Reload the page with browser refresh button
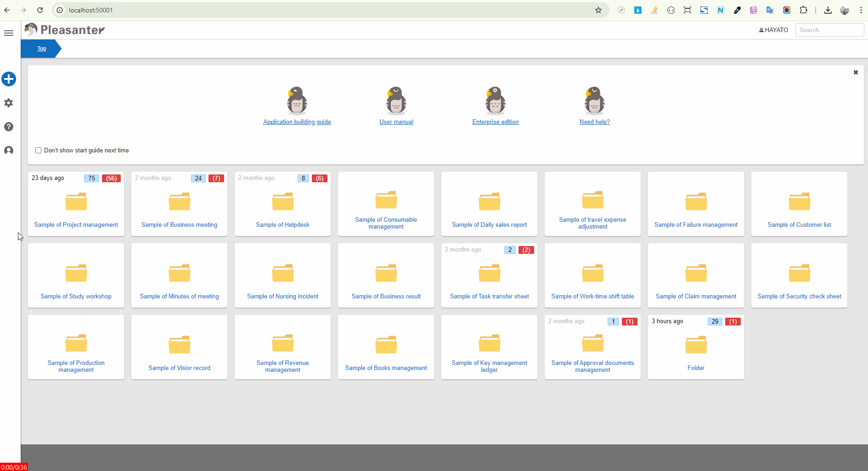 click(x=40, y=10)
